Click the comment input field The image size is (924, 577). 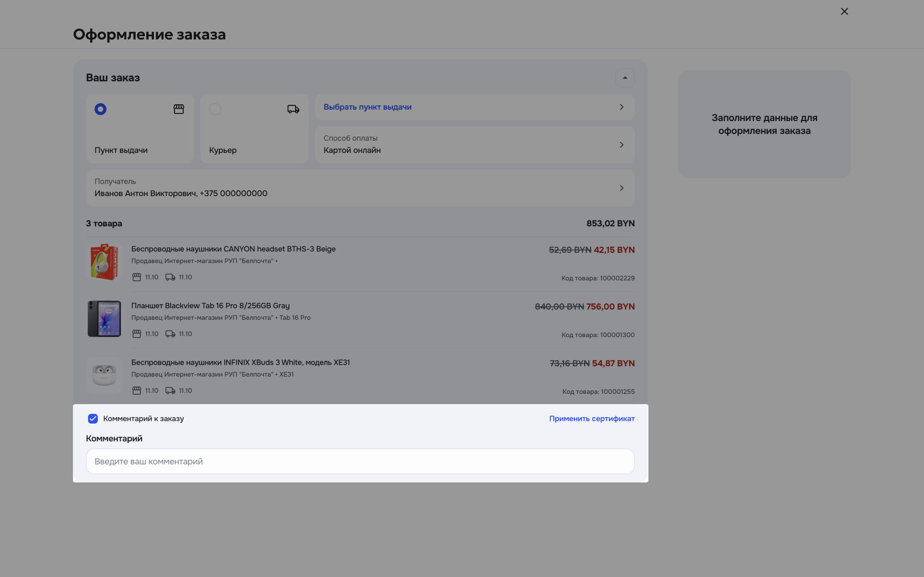(x=360, y=461)
